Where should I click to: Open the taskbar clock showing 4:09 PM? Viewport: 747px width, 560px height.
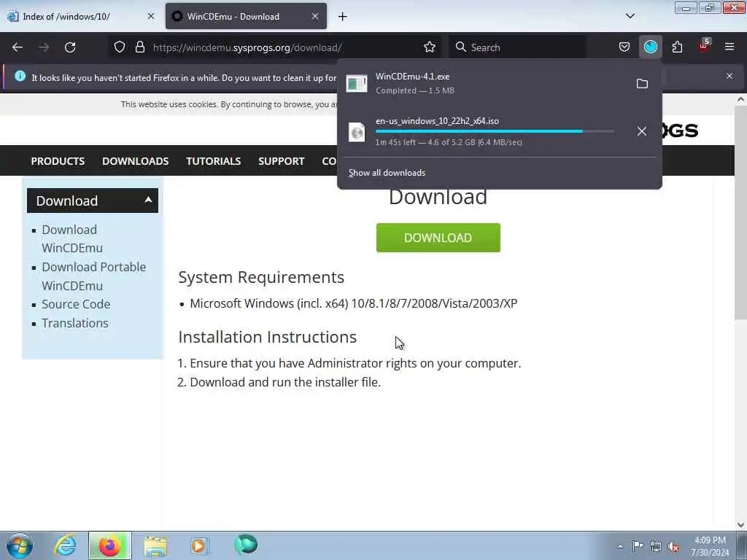pos(711,546)
